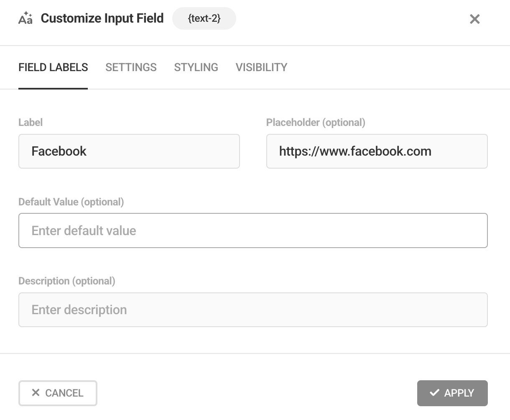
Task: Click the {text-2} field tag
Action: 204,18
